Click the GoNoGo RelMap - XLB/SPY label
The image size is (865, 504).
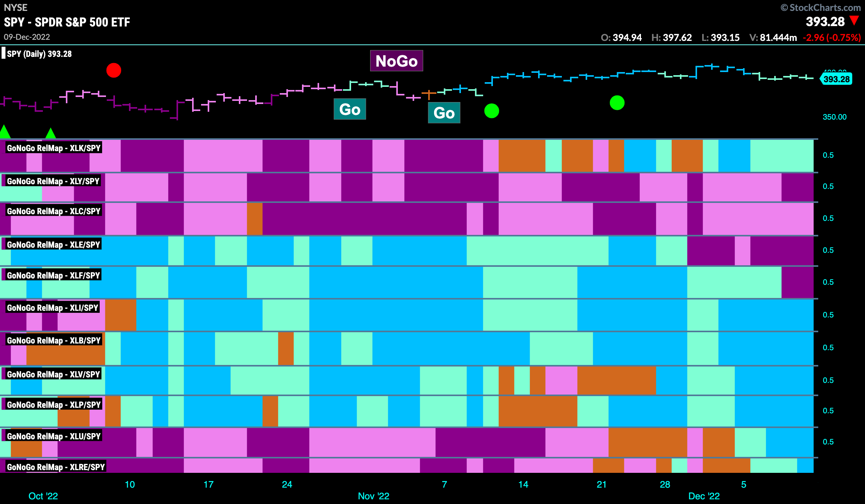[x=54, y=340]
